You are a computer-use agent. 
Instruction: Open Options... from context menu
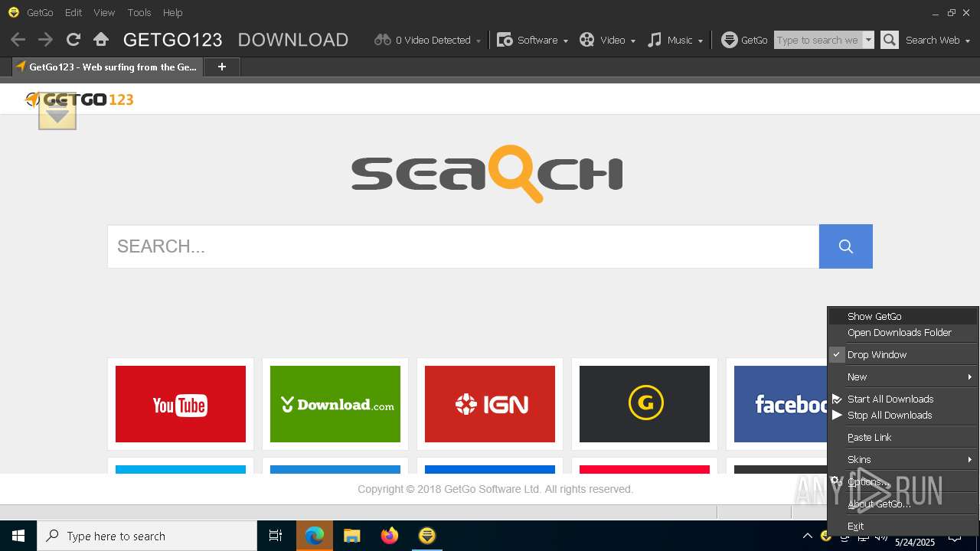coord(903,482)
